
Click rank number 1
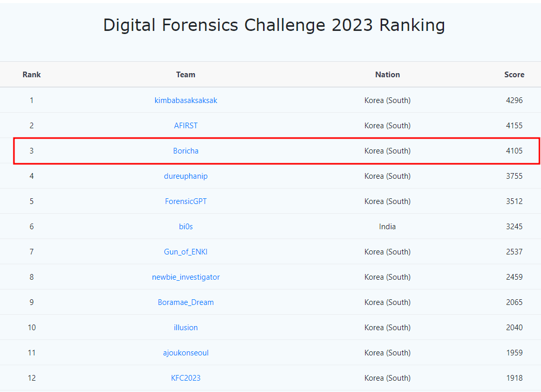click(x=32, y=100)
